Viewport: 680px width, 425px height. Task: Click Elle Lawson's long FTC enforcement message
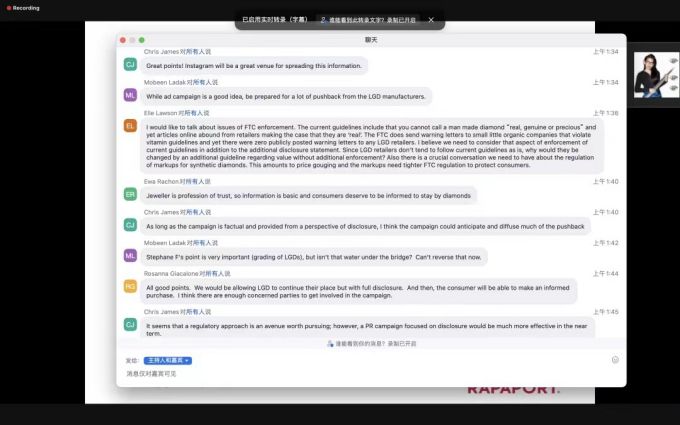coord(372,146)
